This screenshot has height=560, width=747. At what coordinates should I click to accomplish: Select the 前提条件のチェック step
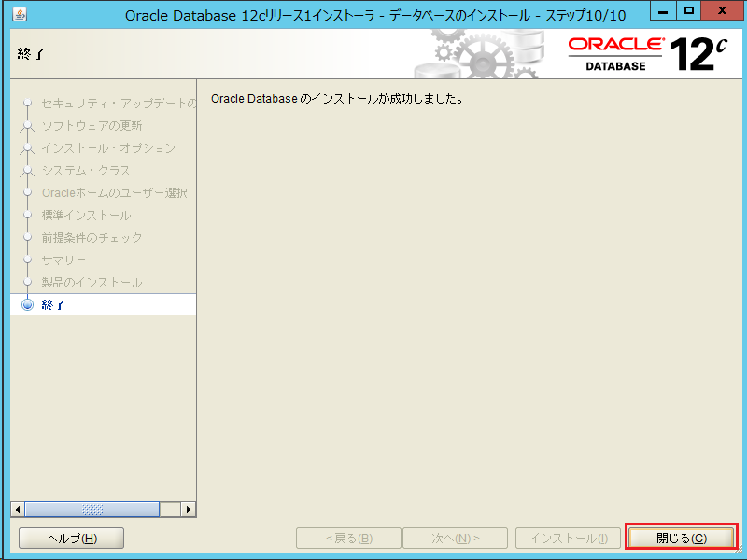[92, 238]
